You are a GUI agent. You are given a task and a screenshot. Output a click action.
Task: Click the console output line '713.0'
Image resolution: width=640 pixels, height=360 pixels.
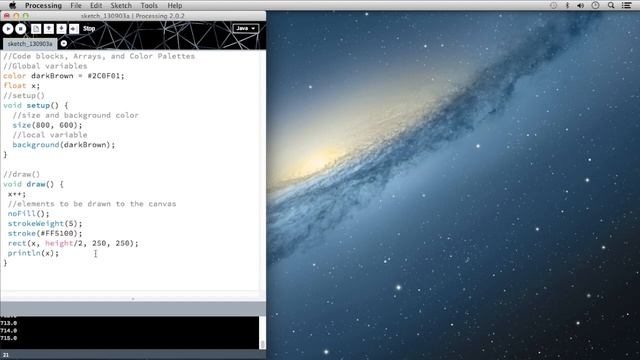[9, 323]
